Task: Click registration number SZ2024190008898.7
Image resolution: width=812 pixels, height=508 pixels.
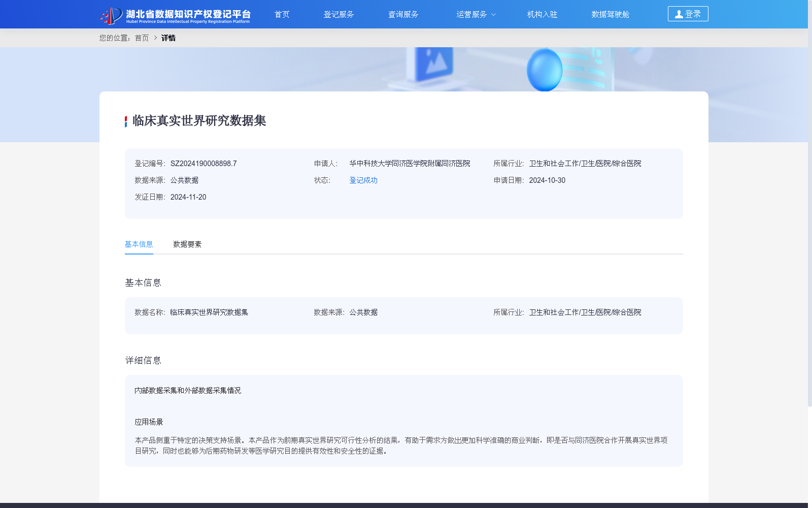Action: [x=204, y=164]
